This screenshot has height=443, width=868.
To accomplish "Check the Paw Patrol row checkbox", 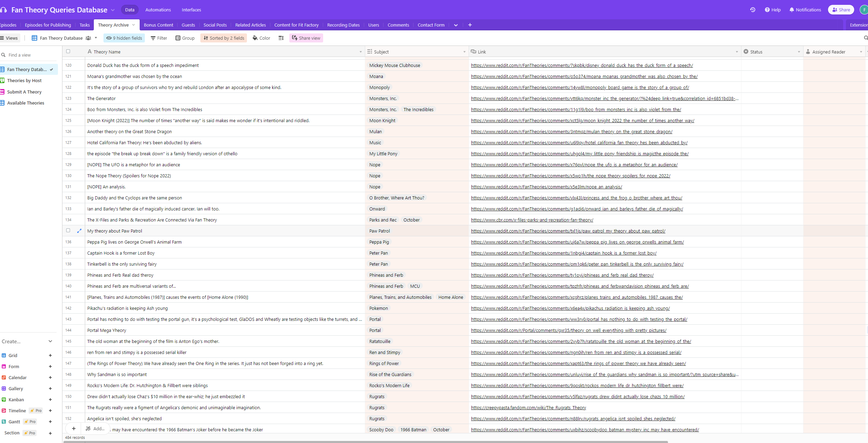I will 68,230.
